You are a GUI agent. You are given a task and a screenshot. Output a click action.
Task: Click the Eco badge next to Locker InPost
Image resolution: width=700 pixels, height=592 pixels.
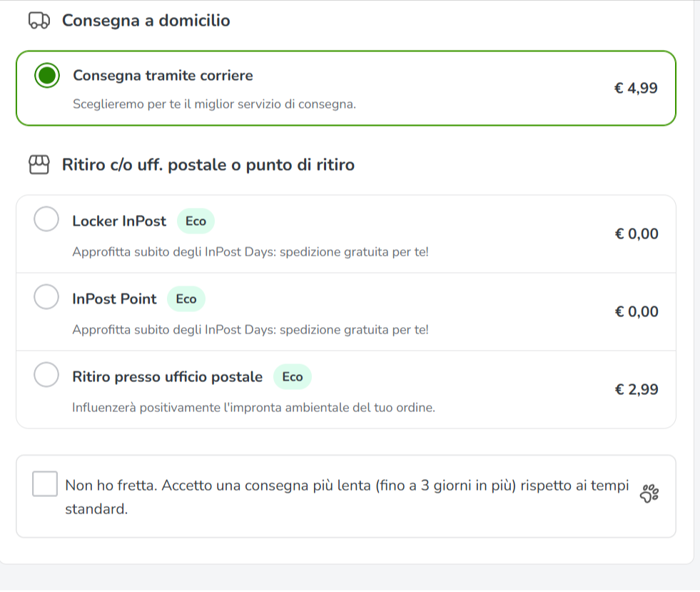tap(196, 221)
